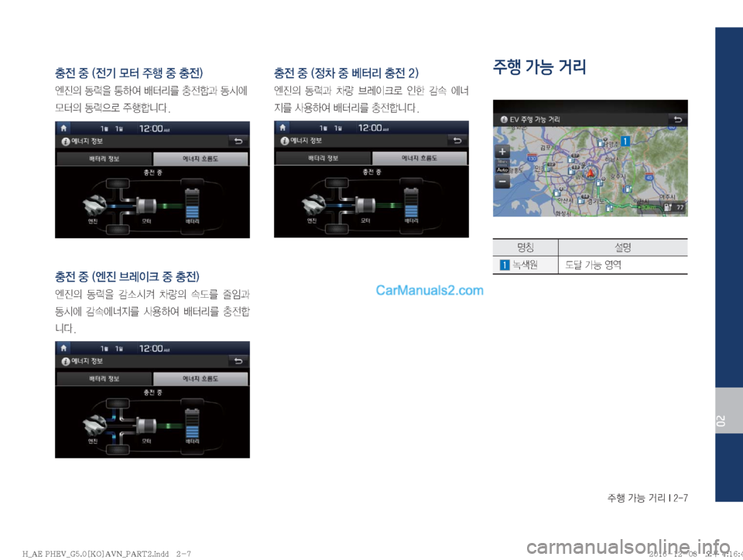The width and height of the screenshot is (743, 560).
Task: Tap home icon in 정차 중 베터리 충전 2 screen
Action: coord(282,128)
